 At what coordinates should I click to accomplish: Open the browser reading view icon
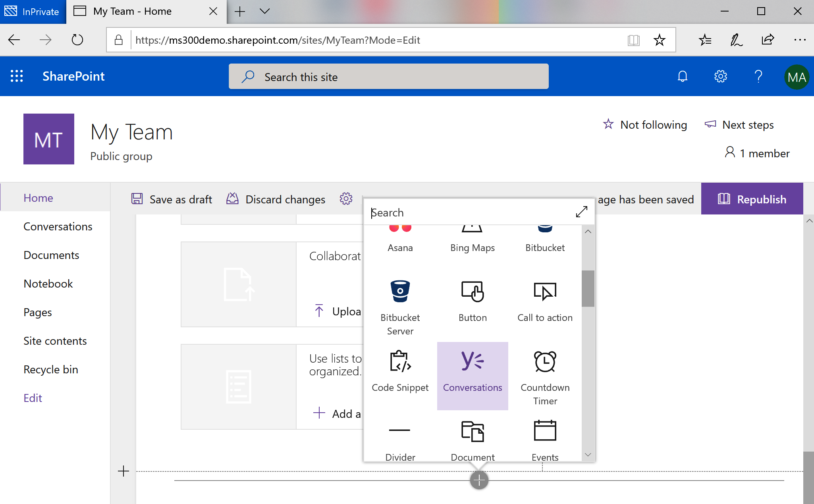[633, 40]
